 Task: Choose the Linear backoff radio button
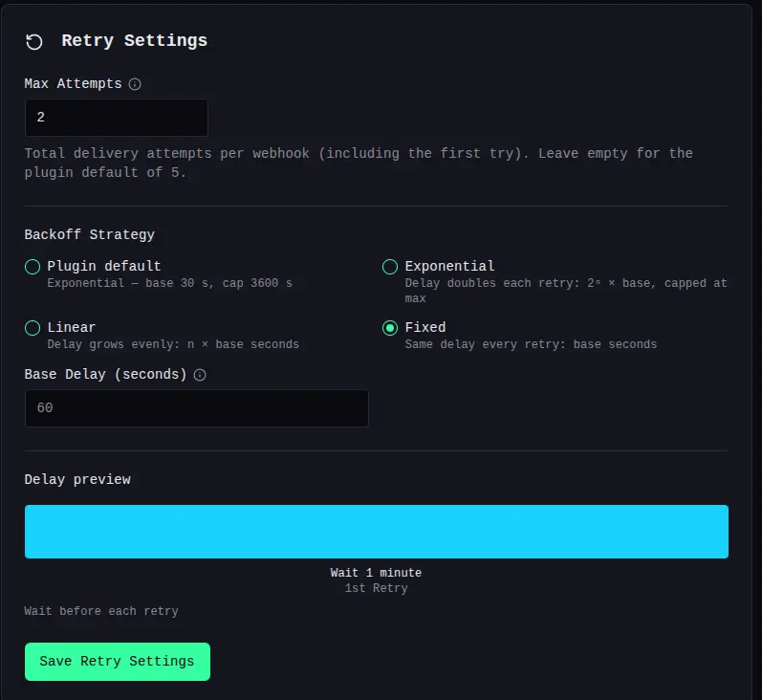(x=33, y=328)
